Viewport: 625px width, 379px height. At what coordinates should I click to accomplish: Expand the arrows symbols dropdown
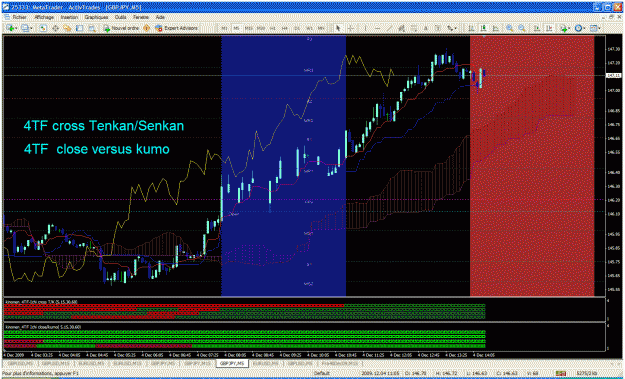coord(456,28)
